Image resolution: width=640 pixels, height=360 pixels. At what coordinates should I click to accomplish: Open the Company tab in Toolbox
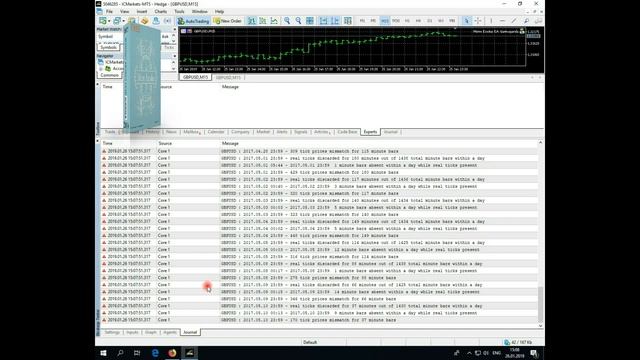tap(240, 132)
